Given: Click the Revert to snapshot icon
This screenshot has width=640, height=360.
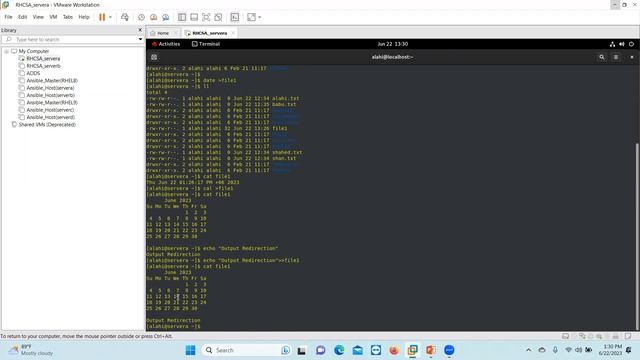Looking at the screenshot, I should (153, 17).
